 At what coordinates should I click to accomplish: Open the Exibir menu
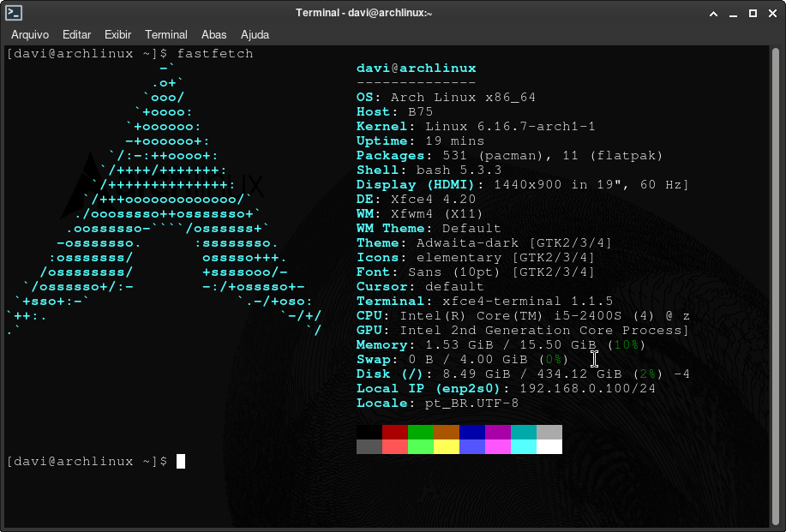pyautogui.click(x=117, y=35)
